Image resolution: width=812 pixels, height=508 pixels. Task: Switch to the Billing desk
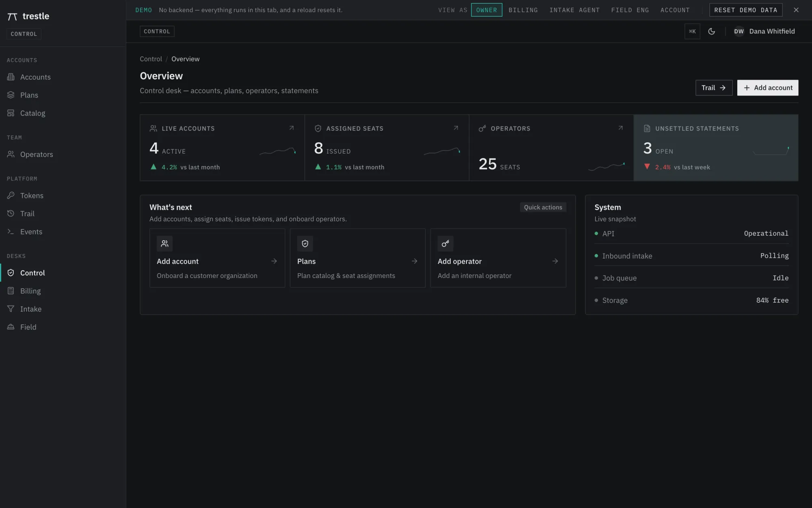point(63,291)
